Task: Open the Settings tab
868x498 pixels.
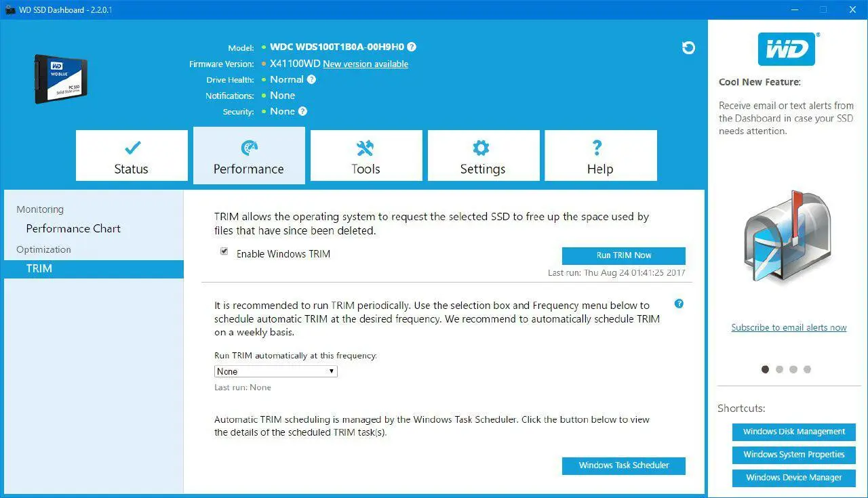Action: pos(484,156)
